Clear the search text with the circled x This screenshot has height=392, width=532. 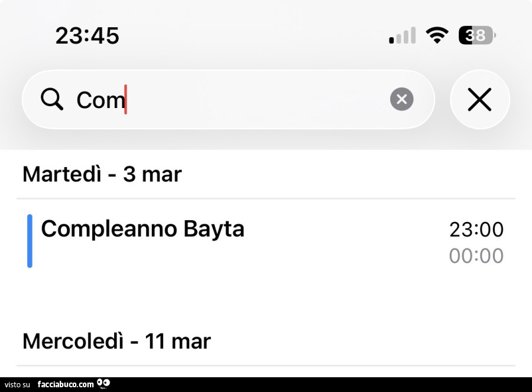point(402,99)
